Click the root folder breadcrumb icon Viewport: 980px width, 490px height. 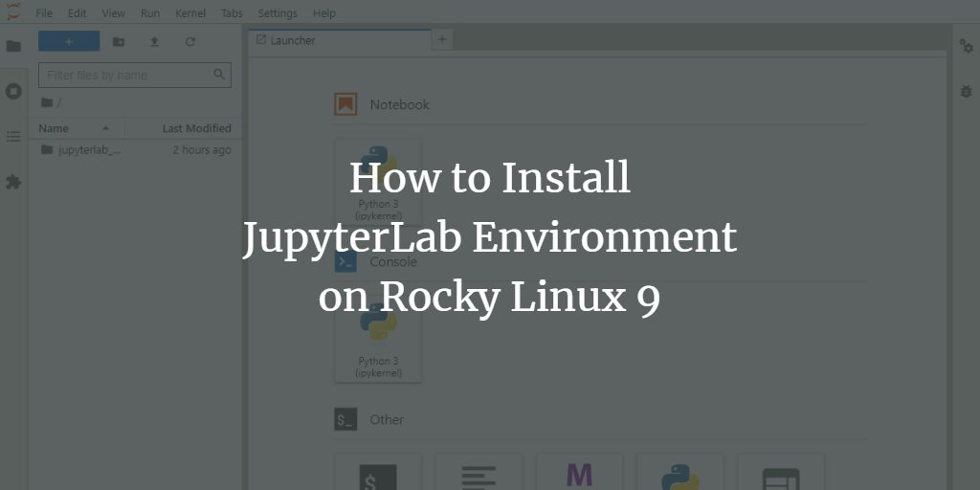pyautogui.click(x=46, y=102)
